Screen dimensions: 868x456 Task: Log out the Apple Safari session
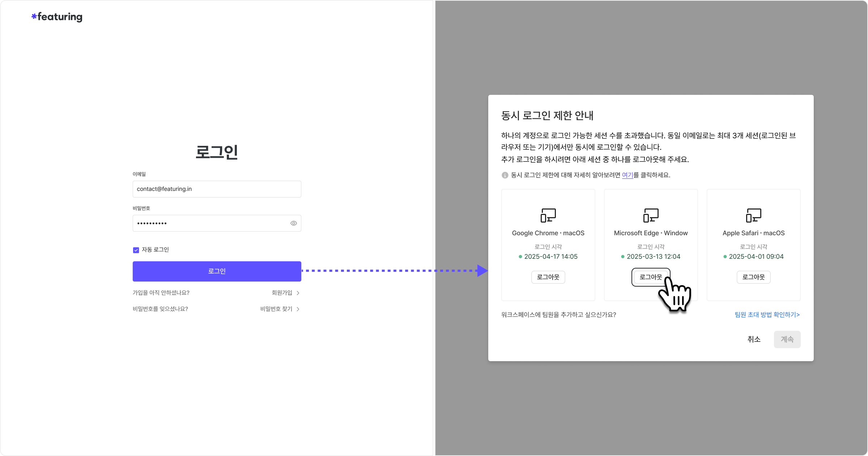753,277
